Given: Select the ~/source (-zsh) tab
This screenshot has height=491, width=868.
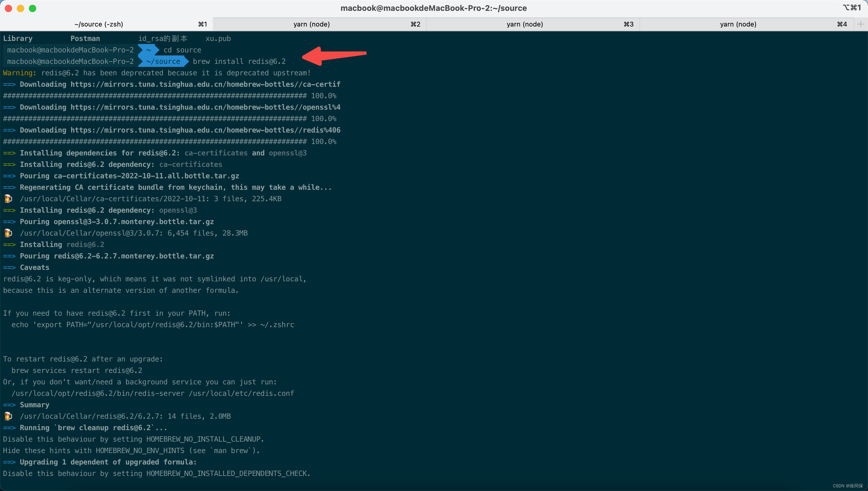Looking at the screenshot, I should 99,24.
